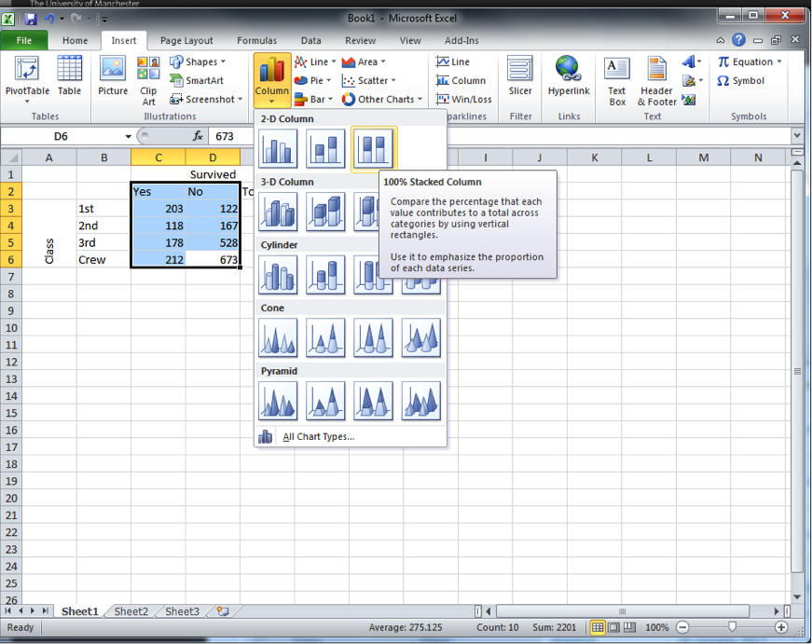Image resolution: width=812 pixels, height=644 pixels.
Task: Open the Name Box dropdown arrow
Action: point(128,136)
